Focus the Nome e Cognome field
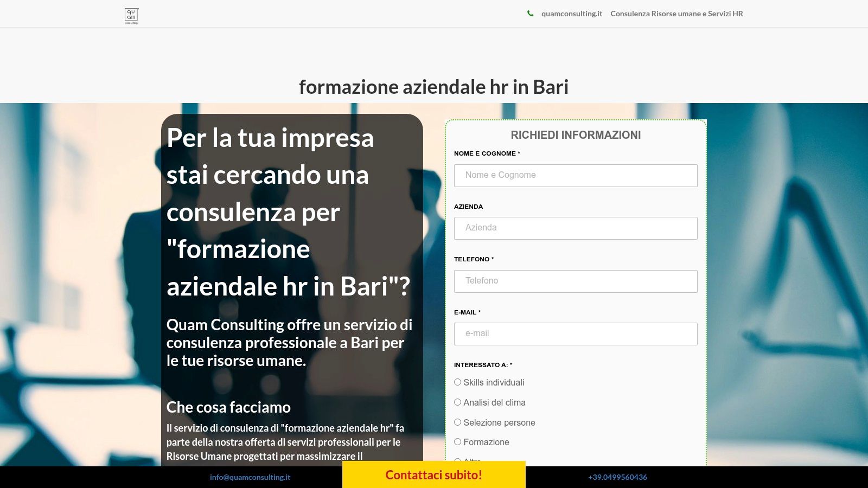 [576, 176]
